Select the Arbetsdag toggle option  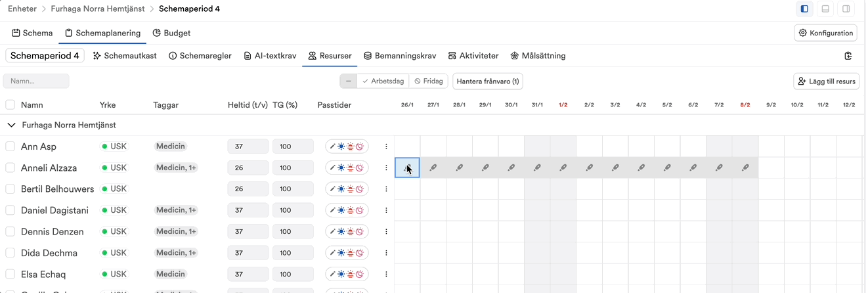pos(383,81)
